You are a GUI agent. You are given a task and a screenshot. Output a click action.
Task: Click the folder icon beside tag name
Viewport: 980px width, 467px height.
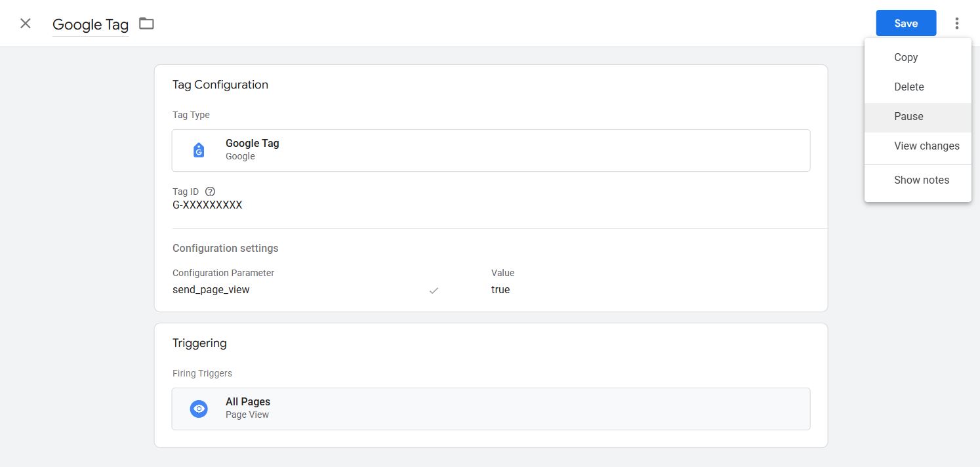pos(146,24)
